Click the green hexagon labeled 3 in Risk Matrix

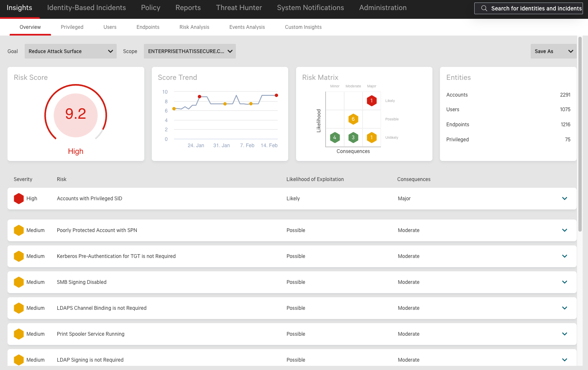coord(353,138)
